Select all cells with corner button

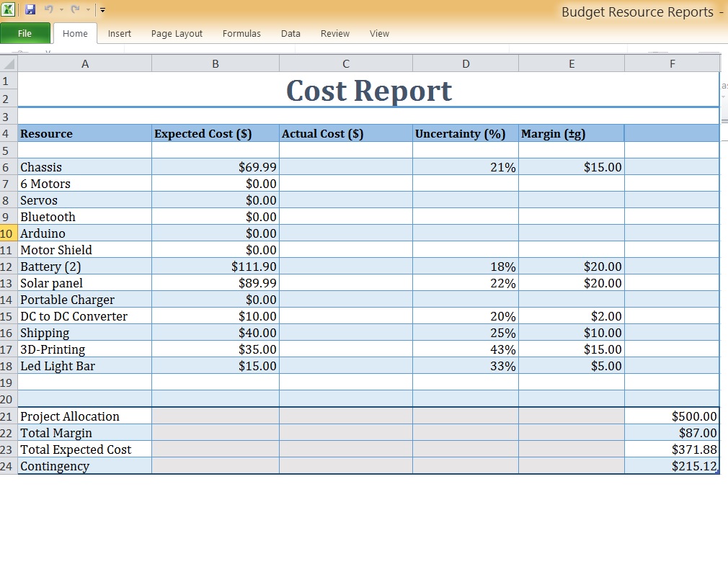pos(9,63)
